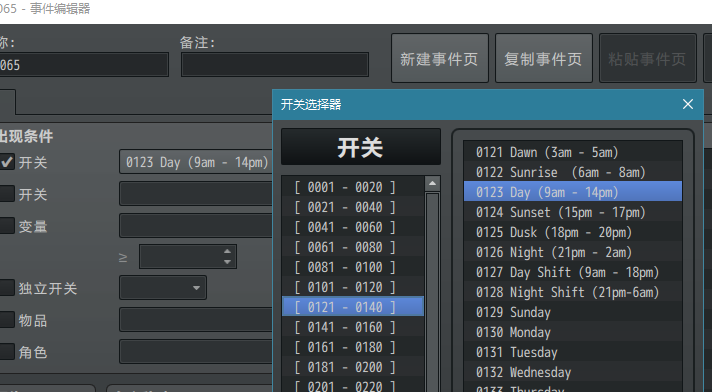Choose switch 0132 Wednesday
The image size is (712, 392).
coord(573,372)
